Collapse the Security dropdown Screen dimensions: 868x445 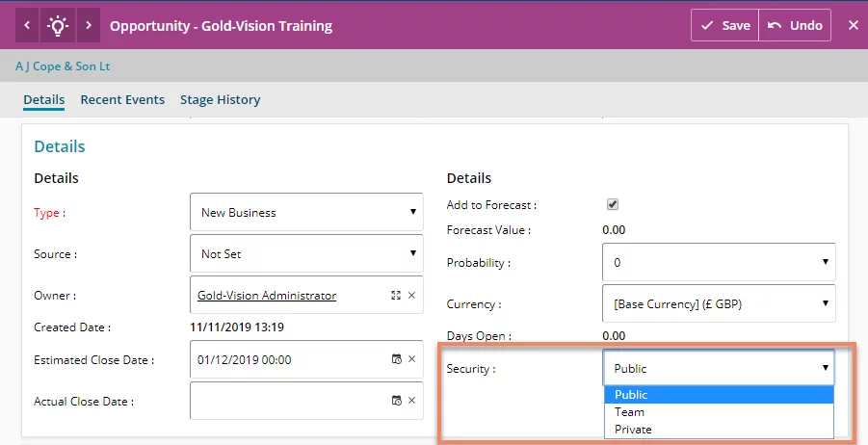coord(719,368)
